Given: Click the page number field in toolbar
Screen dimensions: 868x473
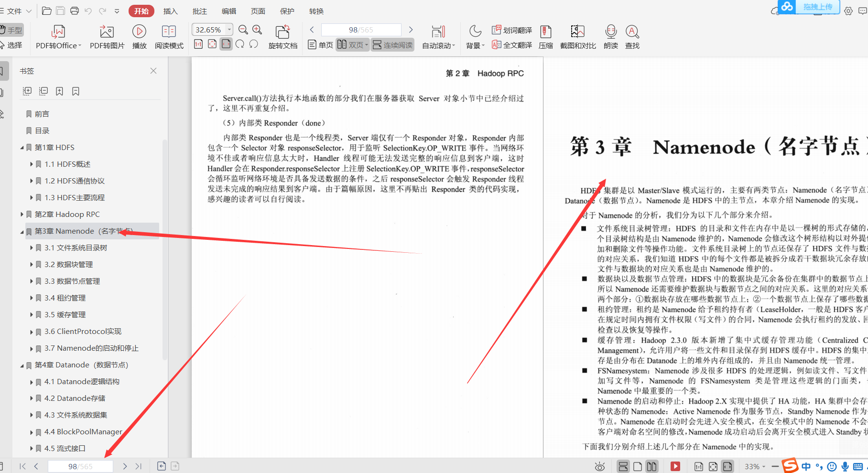Looking at the screenshot, I should point(361,30).
